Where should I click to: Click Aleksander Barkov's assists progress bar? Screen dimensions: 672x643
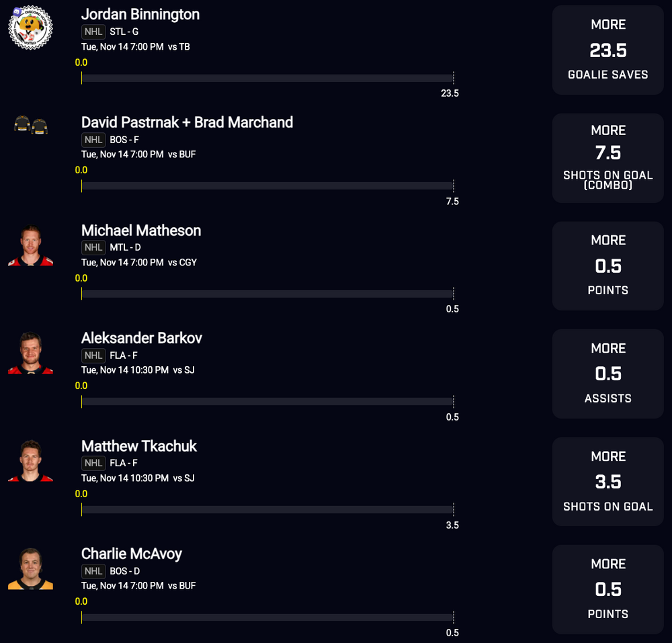pos(267,401)
